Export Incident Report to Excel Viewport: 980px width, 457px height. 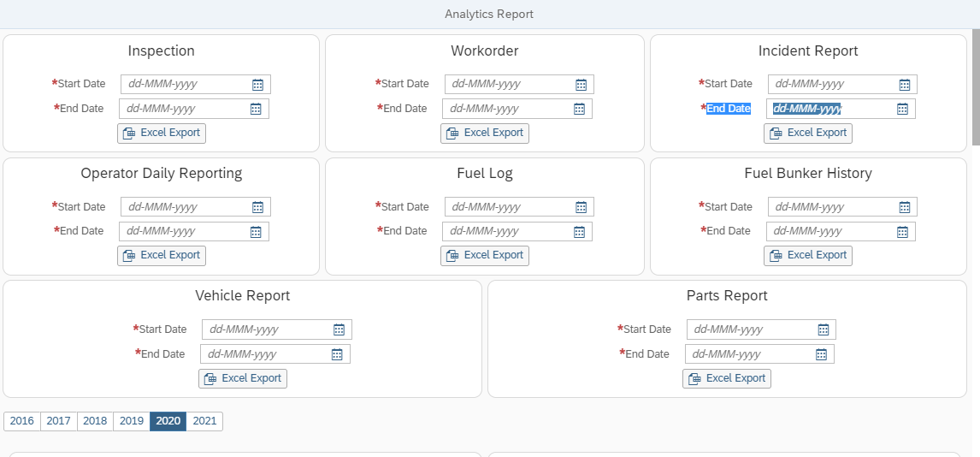807,134
